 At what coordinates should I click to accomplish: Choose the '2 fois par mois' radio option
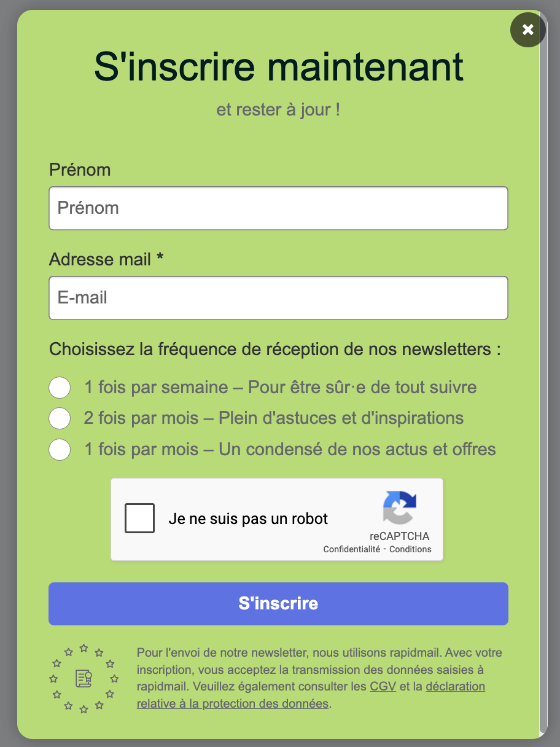(x=60, y=418)
